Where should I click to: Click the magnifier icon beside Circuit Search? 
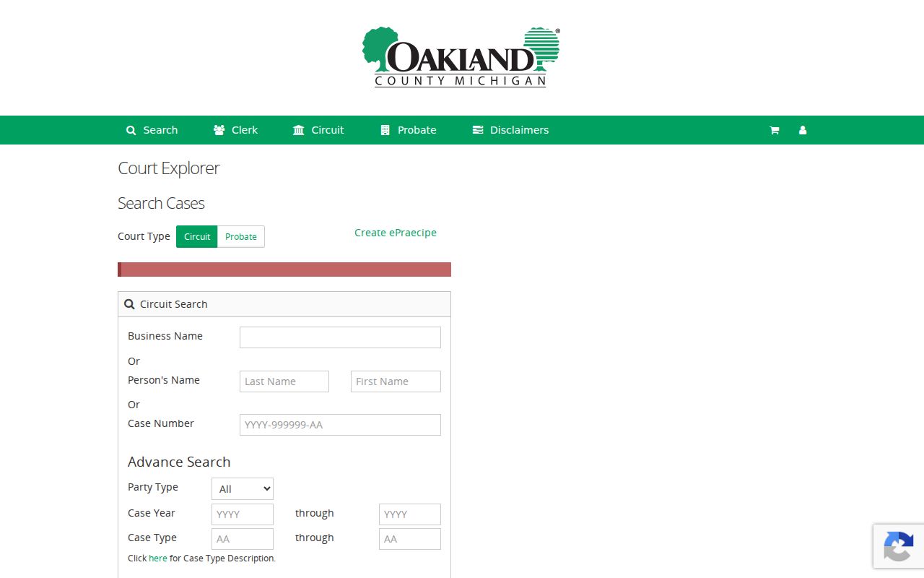[130, 304]
